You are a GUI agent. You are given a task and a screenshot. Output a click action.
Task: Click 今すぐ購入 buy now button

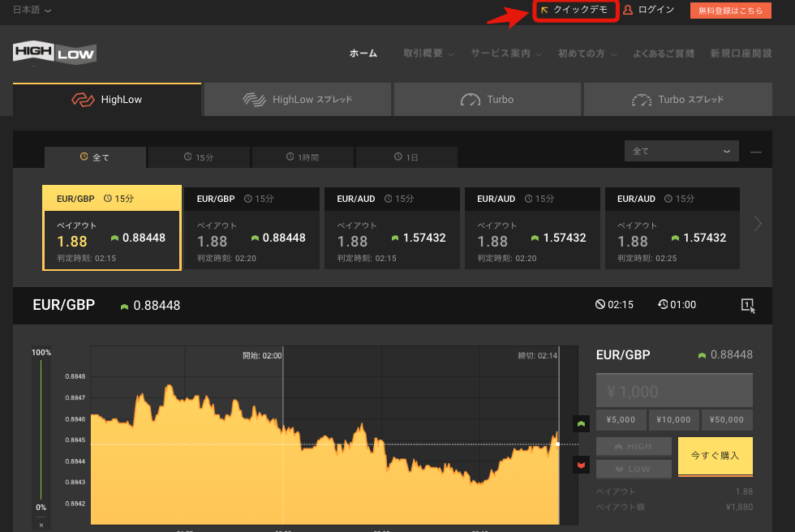(x=715, y=456)
